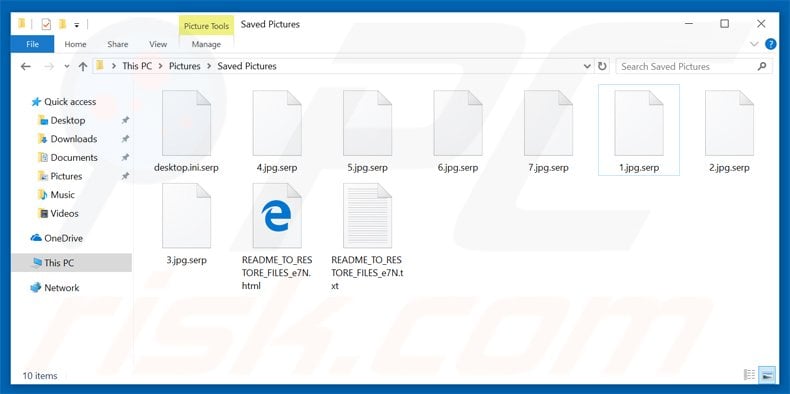Click the Forward navigation arrow
Viewport: 790px width, 394px height.
[48, 67]
